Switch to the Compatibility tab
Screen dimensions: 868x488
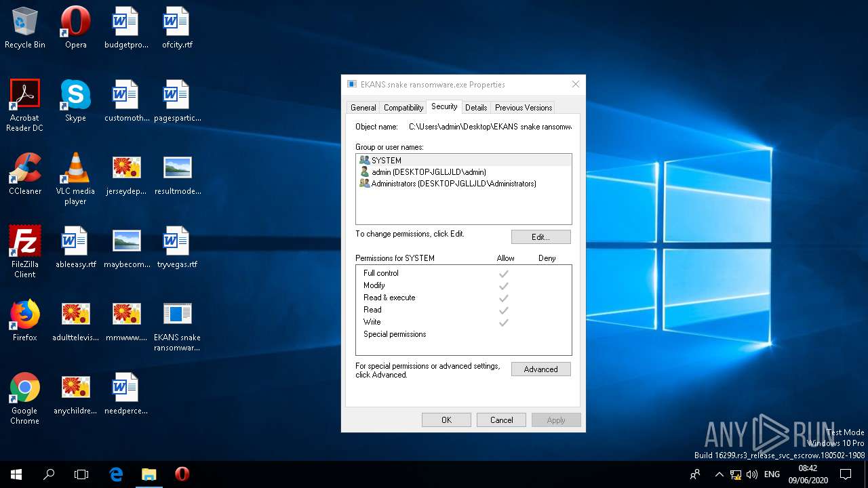pos(403,108)
